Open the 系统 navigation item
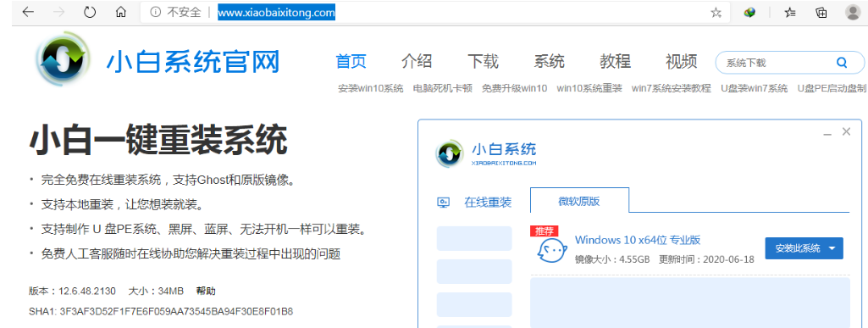 coord(549,61)
